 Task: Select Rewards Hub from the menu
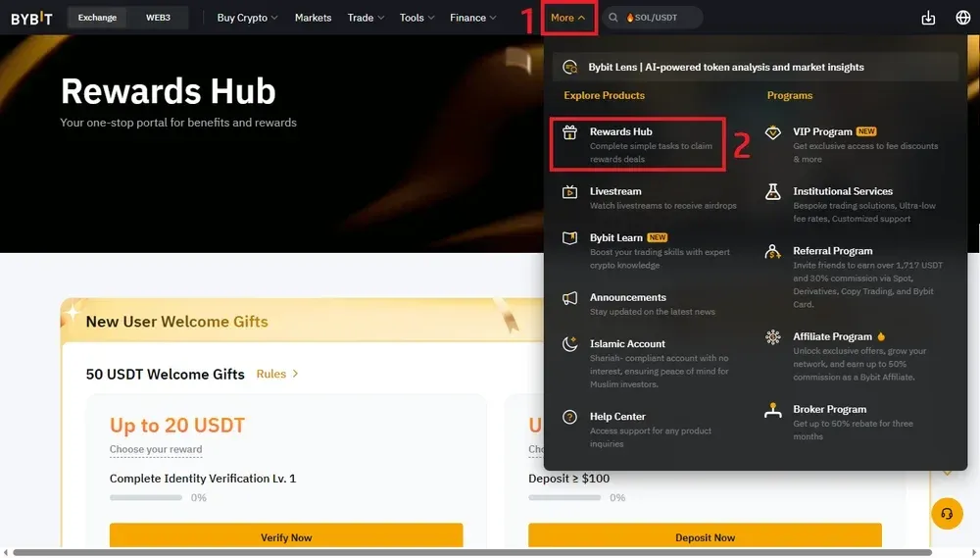[x=638, y=144]
